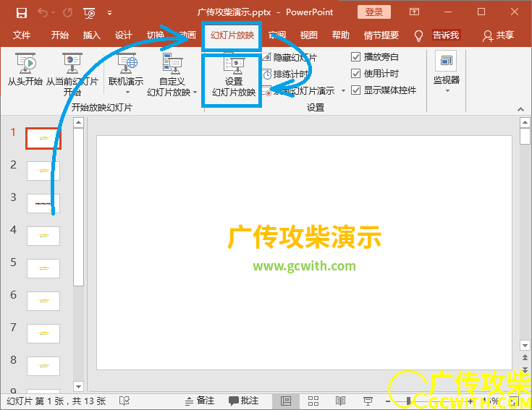Screen dimensions: 532x410
Task: Select slide 6 thumbnail
Action: tap(43, 301)
